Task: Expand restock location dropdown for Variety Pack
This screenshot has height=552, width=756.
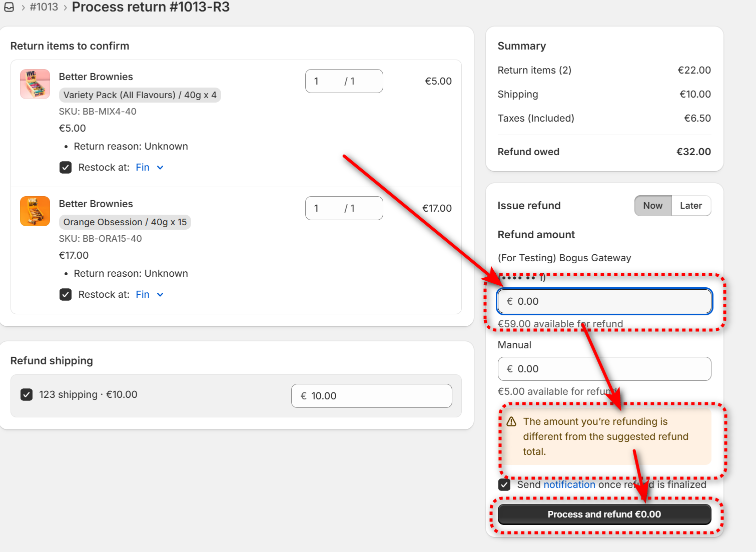Action: click(150, 168)
